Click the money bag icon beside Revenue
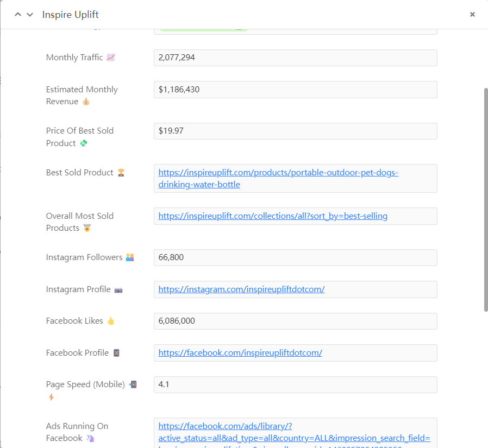 [86, 102]
